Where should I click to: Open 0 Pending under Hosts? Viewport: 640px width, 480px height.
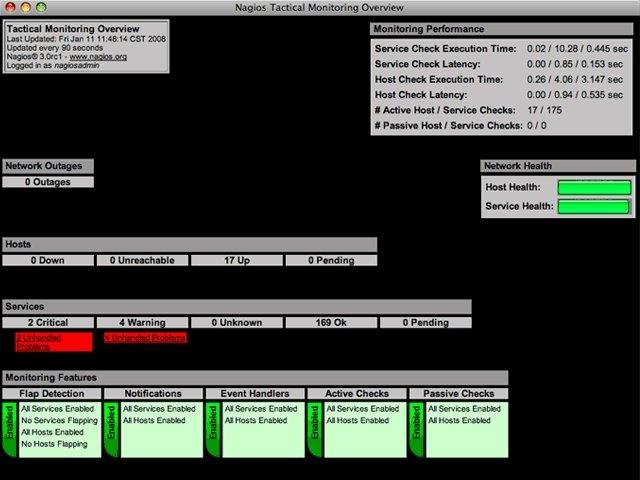tap(331, 260)
